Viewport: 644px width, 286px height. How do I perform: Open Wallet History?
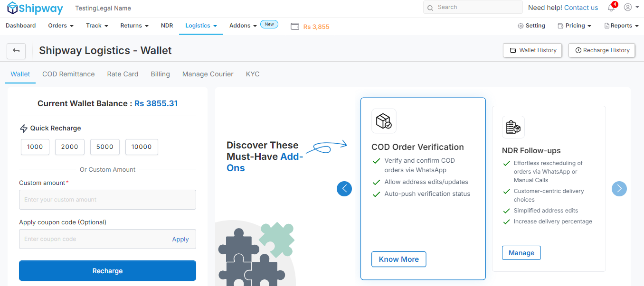click(x=532, y=50)
